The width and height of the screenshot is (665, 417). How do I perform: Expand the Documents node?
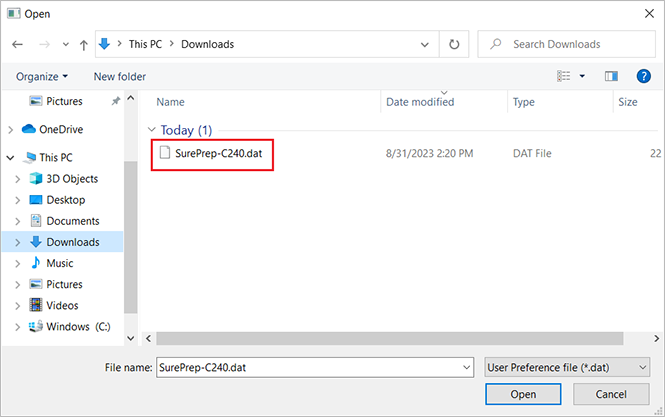[17, 221]
